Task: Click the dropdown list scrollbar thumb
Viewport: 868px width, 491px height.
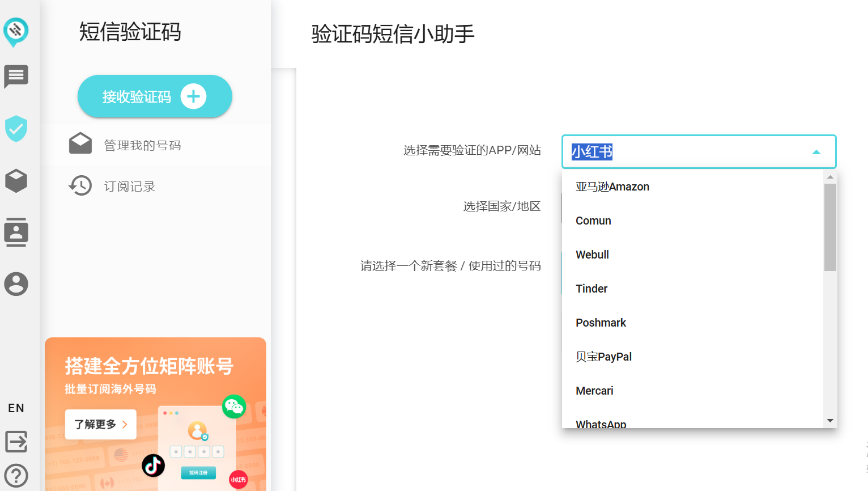Action: click(x=830, y=227)
